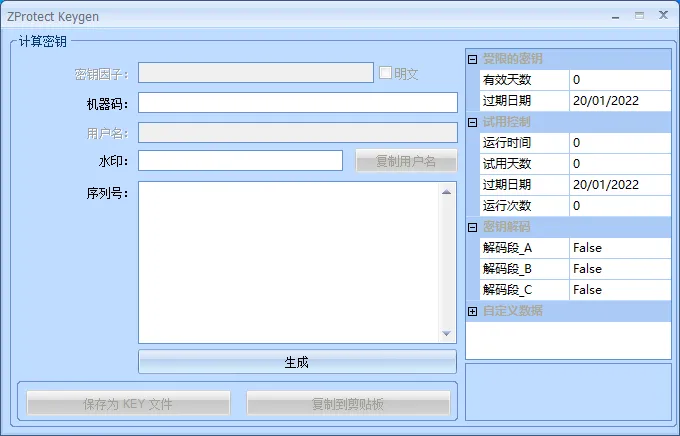Collapse the 试用控制 group

click(x=473, y=122)
